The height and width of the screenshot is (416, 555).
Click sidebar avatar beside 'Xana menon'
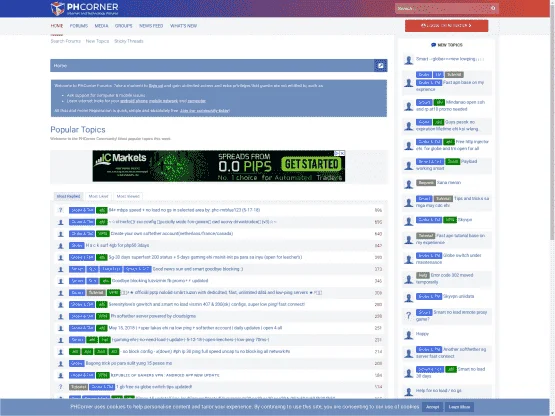point(409,184)
